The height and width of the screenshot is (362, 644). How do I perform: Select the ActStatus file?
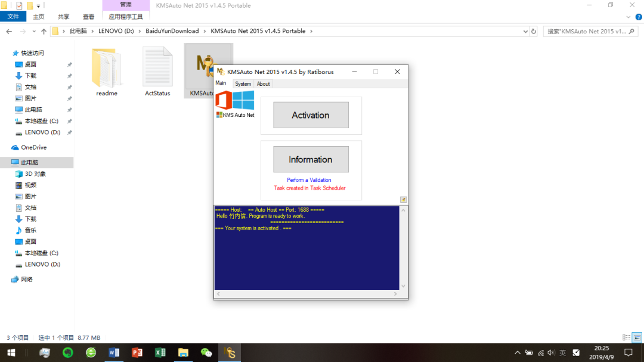(157, 72)
